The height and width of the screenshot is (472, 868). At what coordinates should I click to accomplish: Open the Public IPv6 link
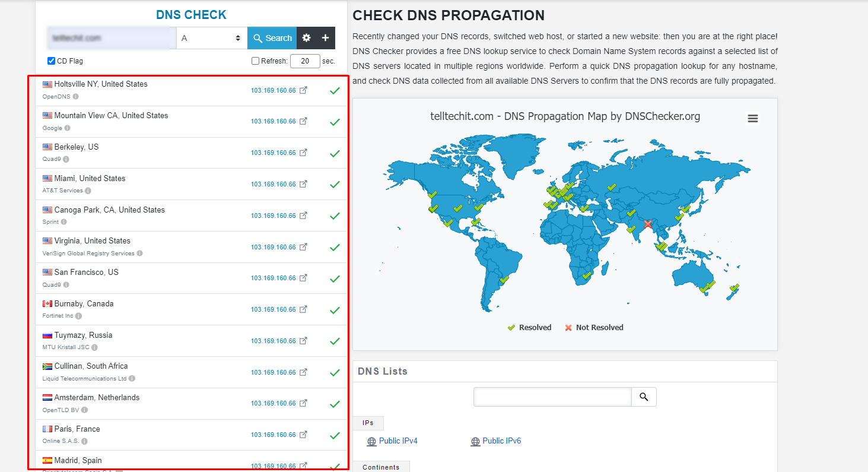(x=501, y=441)
